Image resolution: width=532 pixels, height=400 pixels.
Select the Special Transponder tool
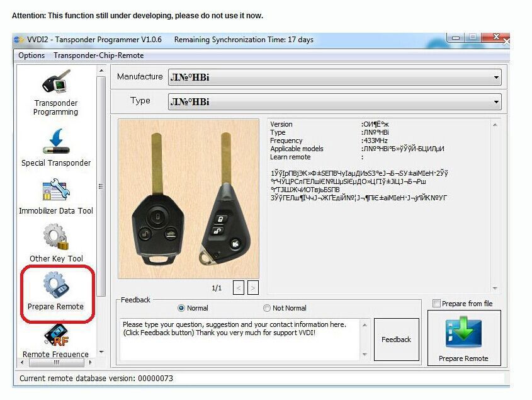[55, 147]
